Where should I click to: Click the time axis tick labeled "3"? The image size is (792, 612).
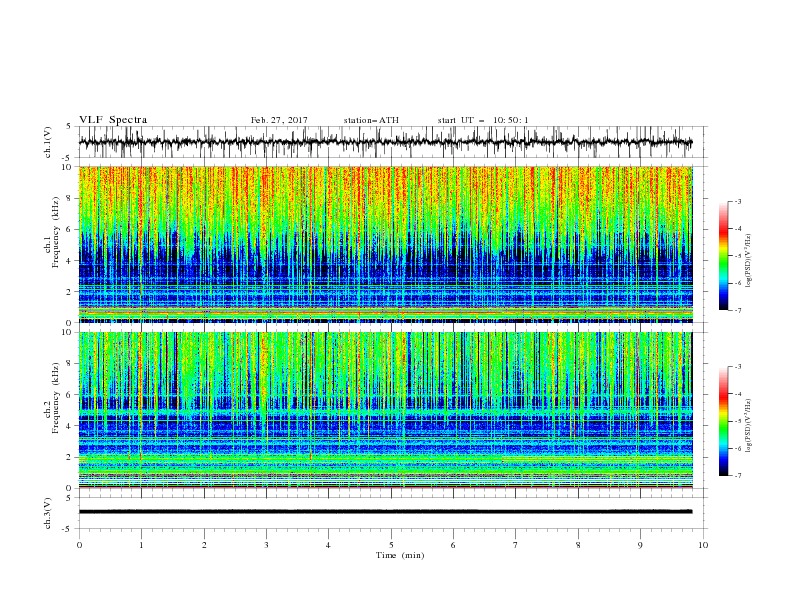click(266, 545)
